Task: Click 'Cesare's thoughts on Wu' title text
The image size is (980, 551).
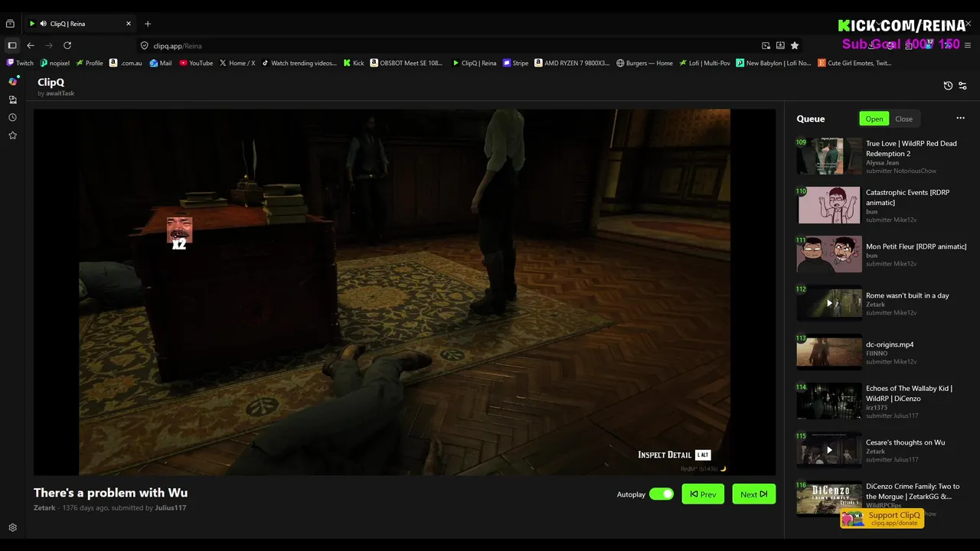Action: tap(905, 442)
